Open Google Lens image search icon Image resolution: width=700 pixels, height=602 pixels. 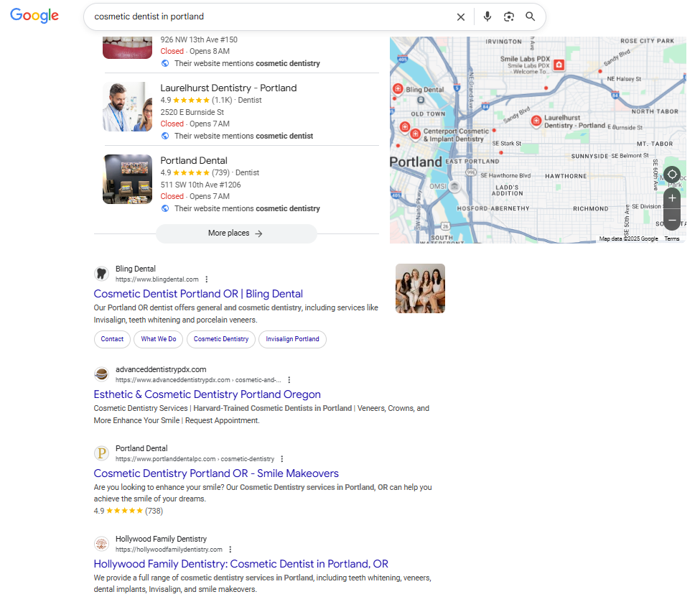pos(508,17)
